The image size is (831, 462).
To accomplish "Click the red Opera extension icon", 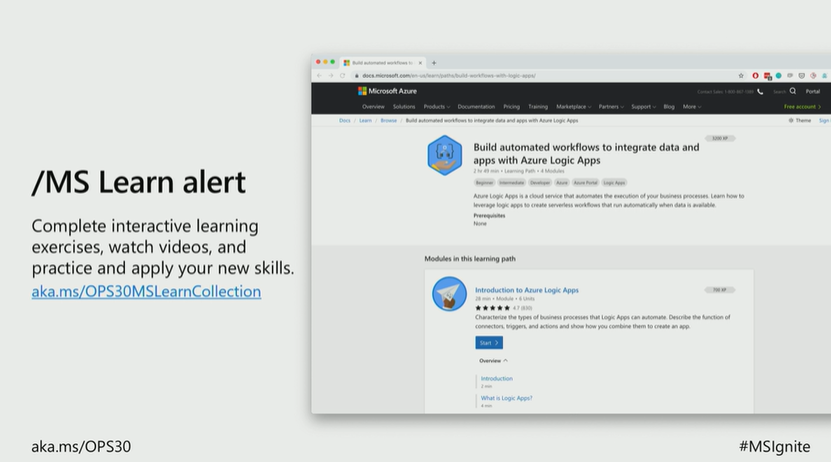I will tap(755, 76).
